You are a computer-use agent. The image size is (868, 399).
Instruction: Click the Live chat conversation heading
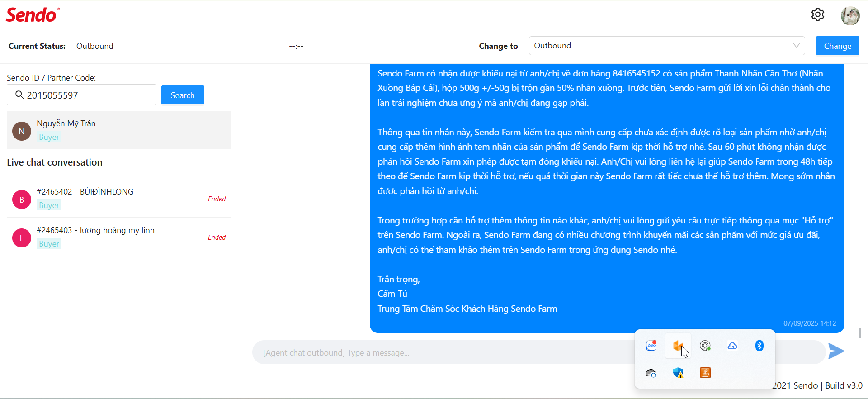click(x=55, y=162)
